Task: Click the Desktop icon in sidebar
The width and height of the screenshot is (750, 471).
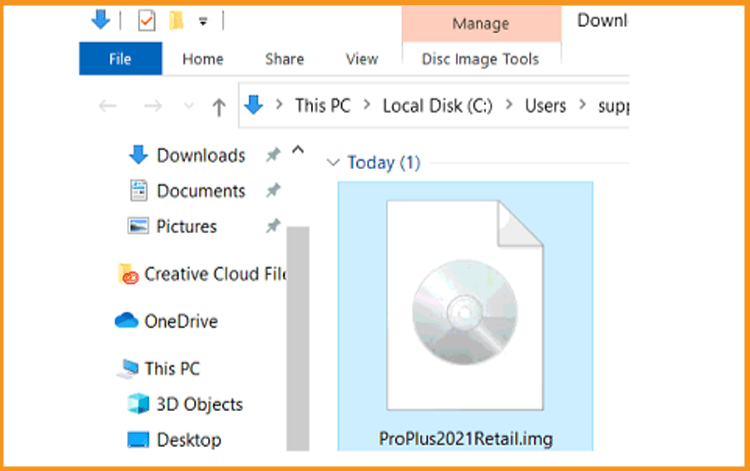Action: [138, 439]
